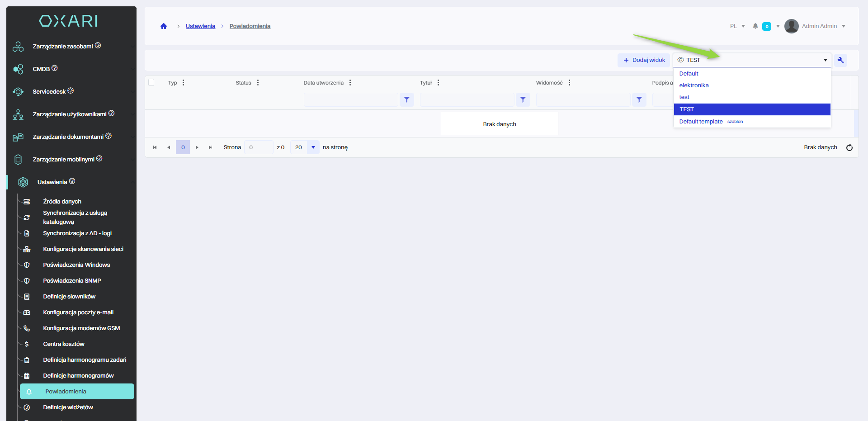Open the Ustawienia breadcrumb link
This screenshot has width=868, height=421.
coord(200,26)
